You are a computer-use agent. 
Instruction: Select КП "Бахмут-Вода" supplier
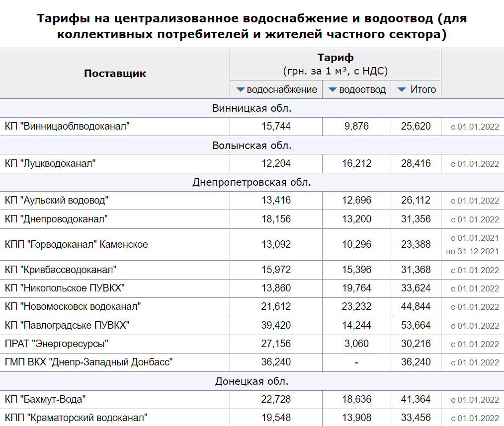pos(46,399)
